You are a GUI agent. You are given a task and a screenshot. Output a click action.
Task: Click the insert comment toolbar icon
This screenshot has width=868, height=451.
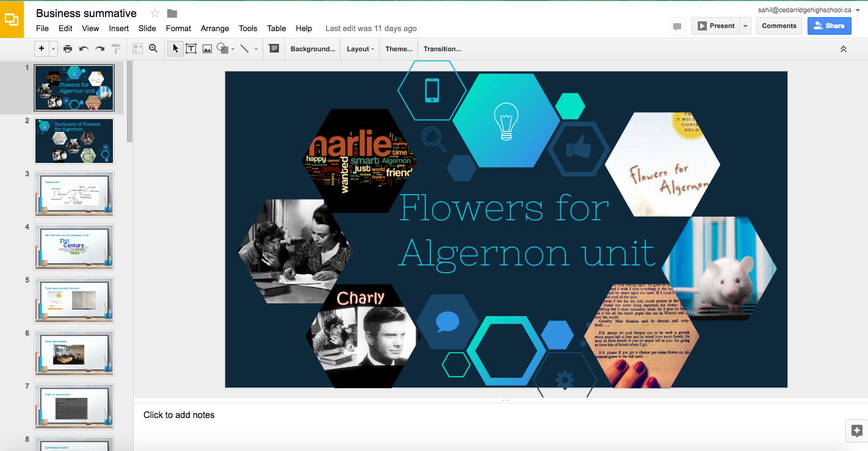pyautogui.click(x=273, y=49)
